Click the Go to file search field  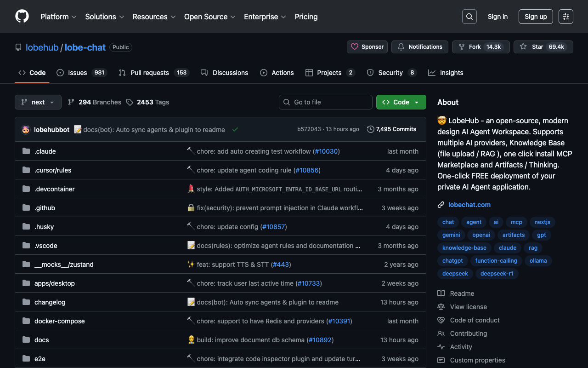click(x=326, y=102)
